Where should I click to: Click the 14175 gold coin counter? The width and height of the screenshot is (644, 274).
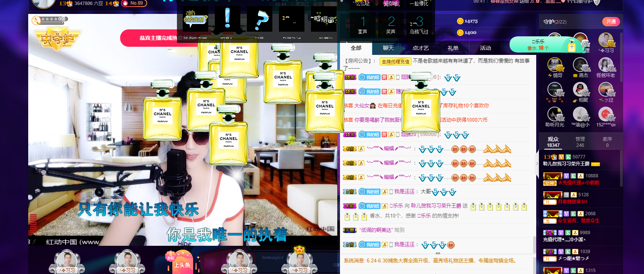pyautogui.click(x=467, y=21)
